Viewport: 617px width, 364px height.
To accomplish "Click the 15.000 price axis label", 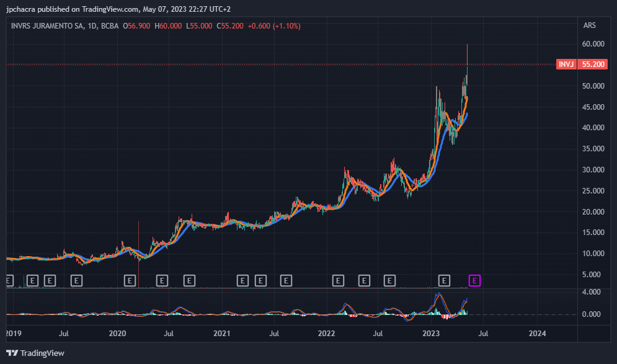I will coord(593,232).
